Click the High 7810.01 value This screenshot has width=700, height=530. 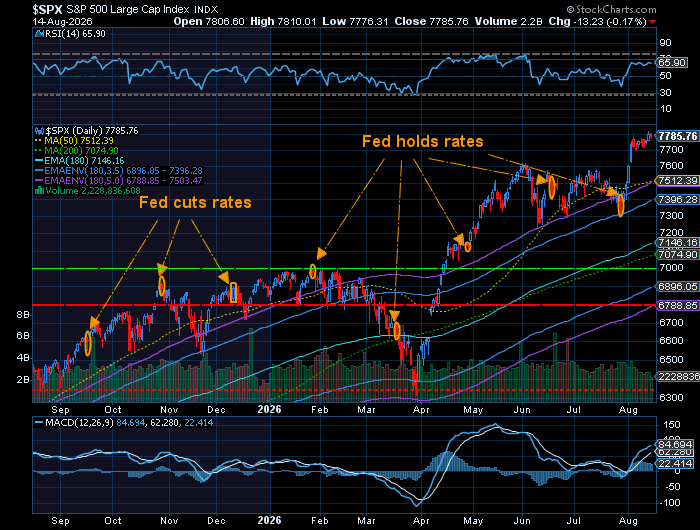coord(283,21)
